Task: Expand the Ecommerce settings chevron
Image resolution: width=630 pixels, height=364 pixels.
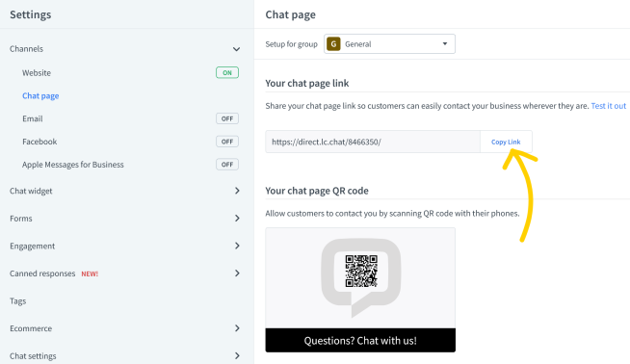Action: click(237, 328)
